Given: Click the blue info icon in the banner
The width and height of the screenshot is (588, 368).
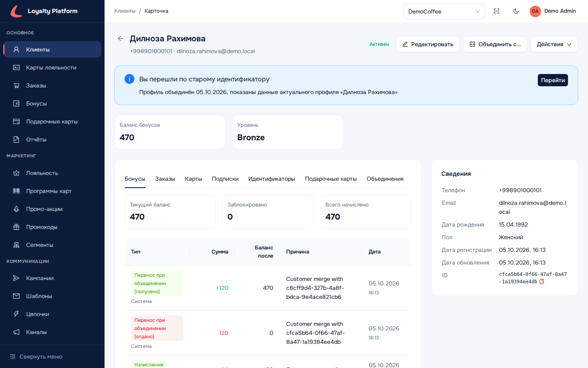Looking at the screenshot, I should pyautogui.click(x=129, y=79).
